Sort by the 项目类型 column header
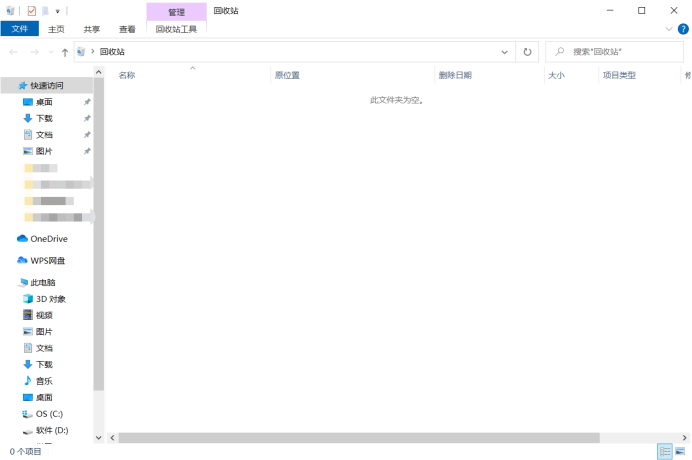The width and height of the screenshot is (692, 460). pos(619,75)
